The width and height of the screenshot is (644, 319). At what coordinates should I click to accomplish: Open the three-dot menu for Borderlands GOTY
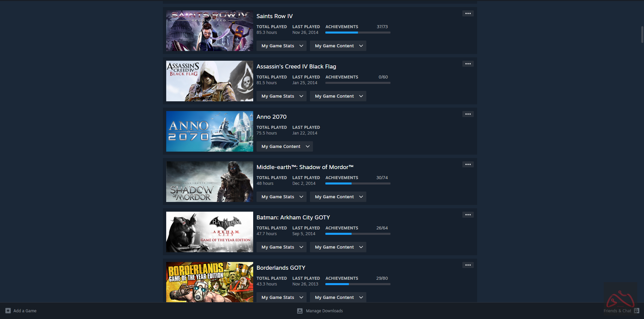coord(468,265)
